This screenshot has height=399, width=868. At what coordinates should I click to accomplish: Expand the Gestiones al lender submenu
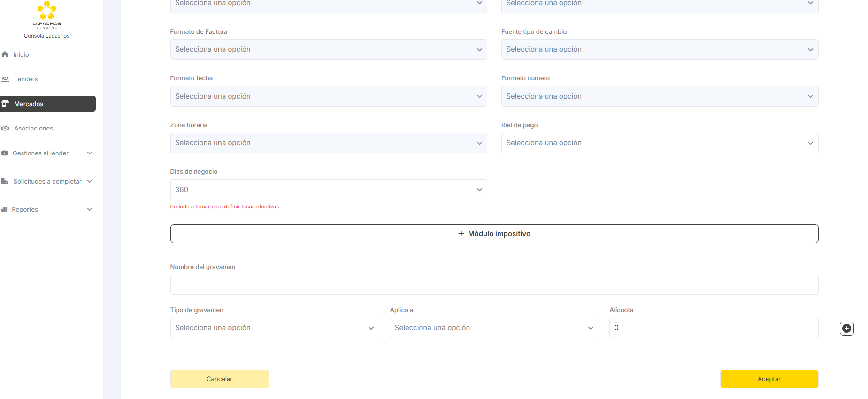pos(90,153)
